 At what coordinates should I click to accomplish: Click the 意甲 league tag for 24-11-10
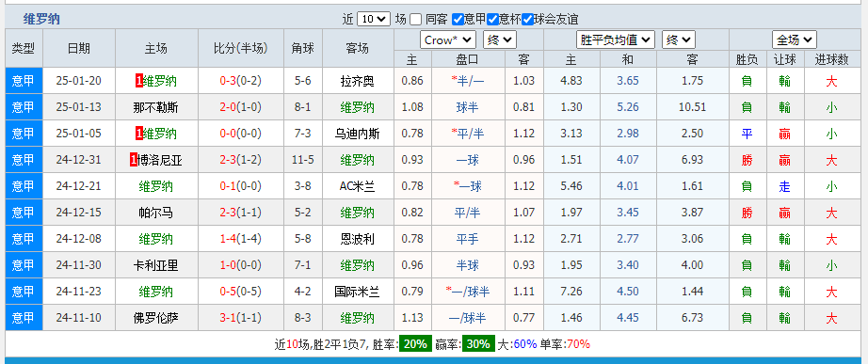(x=24, y=318)
